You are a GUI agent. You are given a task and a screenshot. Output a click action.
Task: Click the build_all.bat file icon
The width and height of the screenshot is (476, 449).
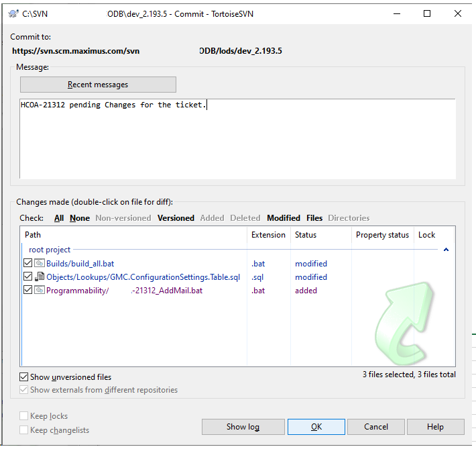[x=40, y=264]
